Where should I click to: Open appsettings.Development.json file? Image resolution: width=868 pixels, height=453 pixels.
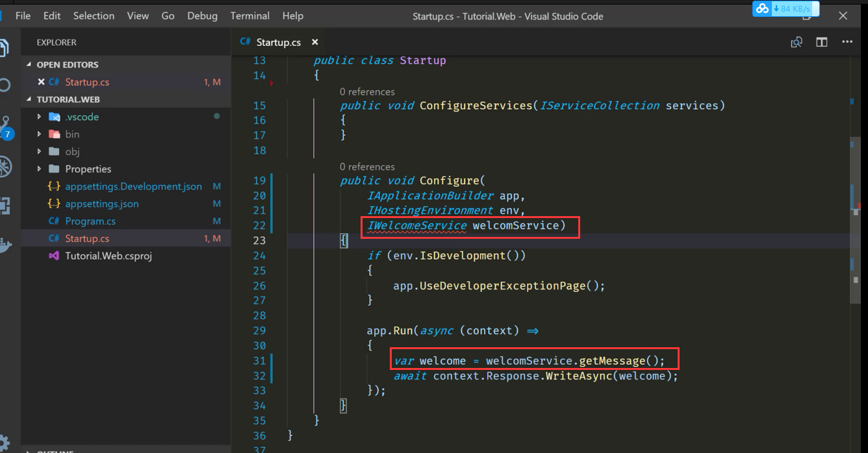tap(133, 186)
